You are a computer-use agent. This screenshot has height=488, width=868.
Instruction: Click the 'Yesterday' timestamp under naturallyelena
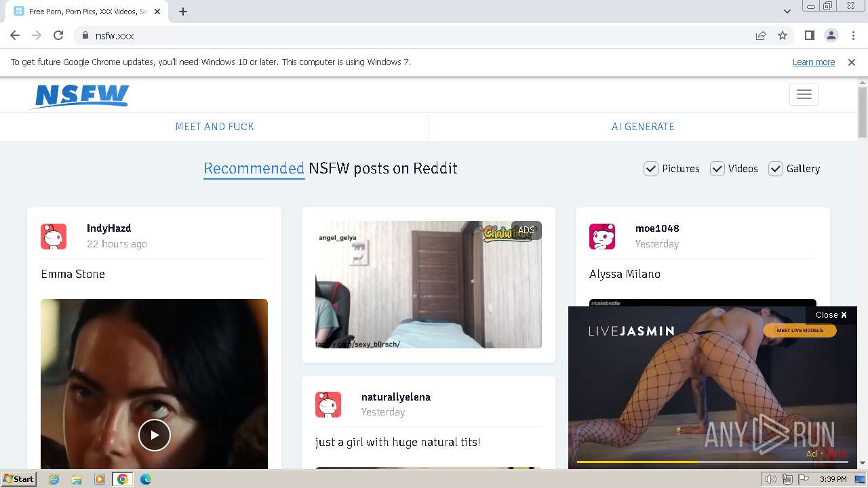[x=383, y=412]
